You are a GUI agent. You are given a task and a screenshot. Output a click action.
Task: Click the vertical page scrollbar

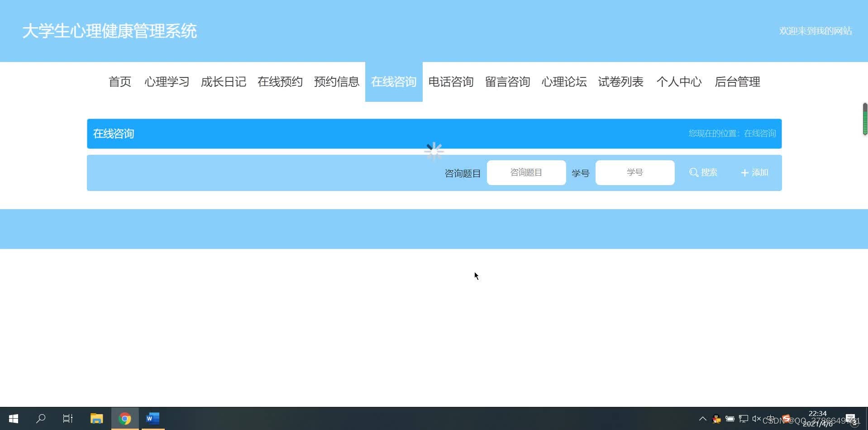click(865, 119)
